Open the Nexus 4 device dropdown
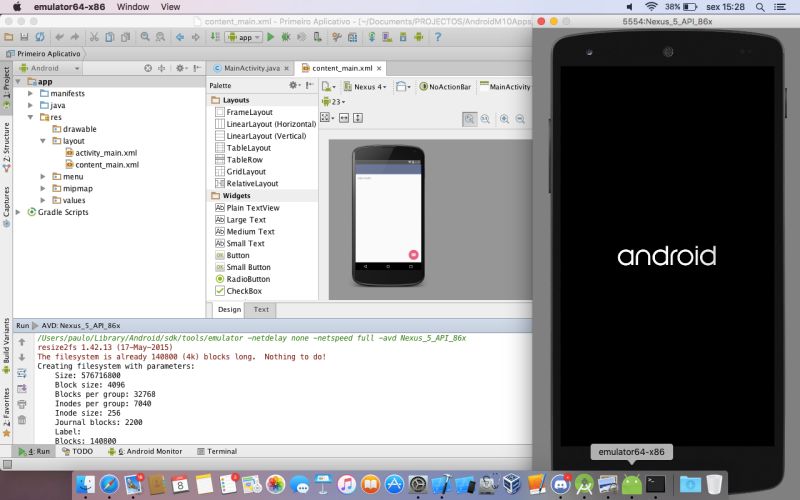The image size is (800, 500). click(x=365, y=87)
